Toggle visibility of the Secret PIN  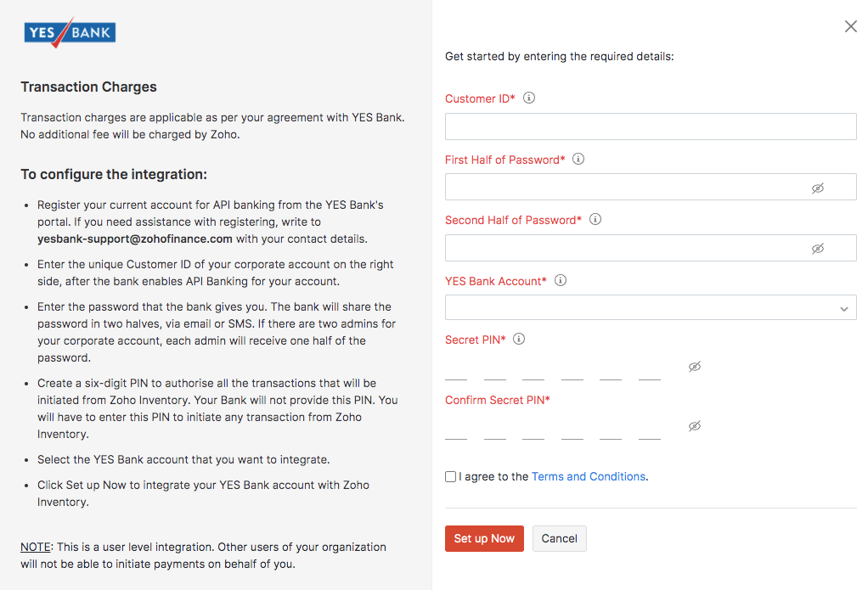(694, 367)
